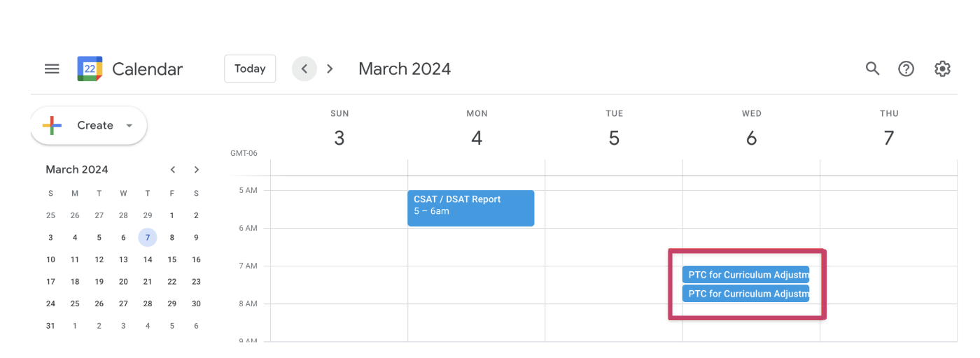Open the Support help icon
Viewport: 980px width, 358px height.
click(906, 69)
